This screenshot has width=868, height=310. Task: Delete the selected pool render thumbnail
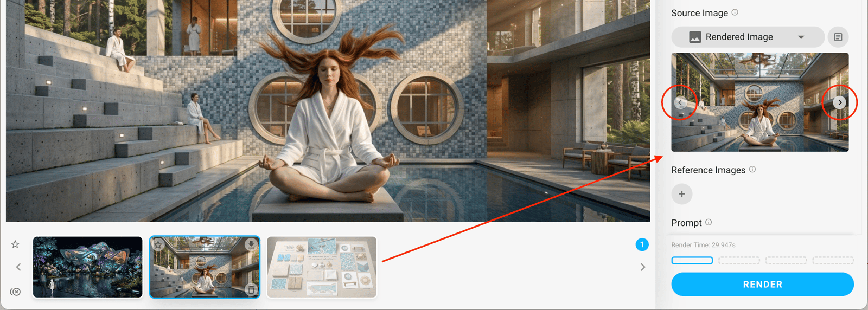tap(251, 290)
